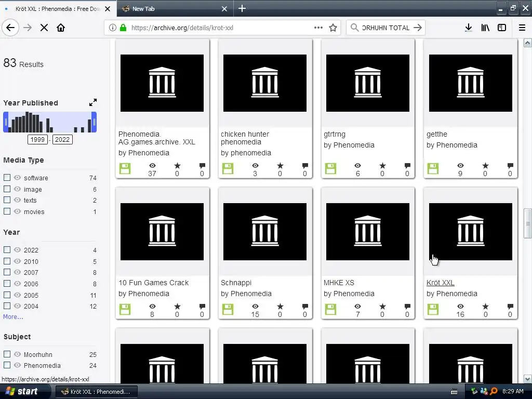This screenshot has width=532, height=399.
Task: Click the search box containing ORHUHN TOTAL
Action: (385, 28)
